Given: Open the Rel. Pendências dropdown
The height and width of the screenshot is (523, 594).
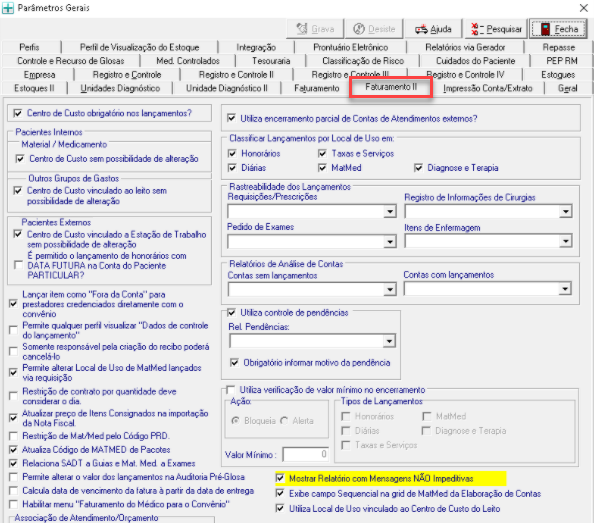Looking at the screenshot, I should pyautogui.click(x=389, y=341).
